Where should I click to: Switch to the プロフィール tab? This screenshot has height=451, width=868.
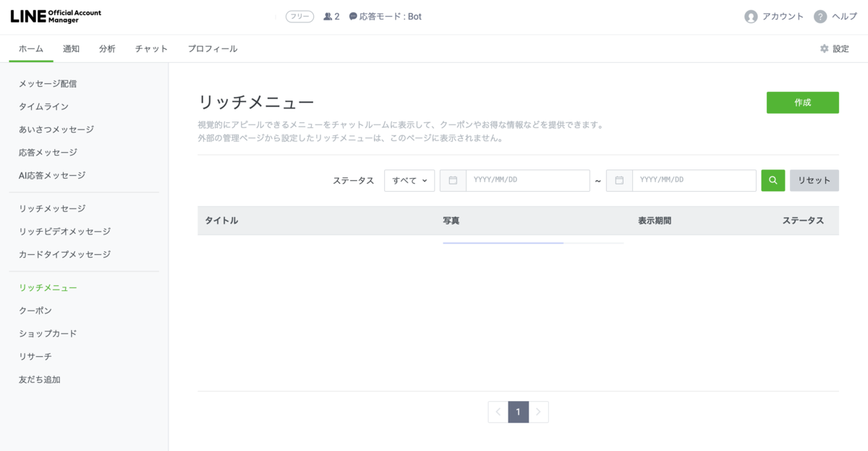click(213, 49)
